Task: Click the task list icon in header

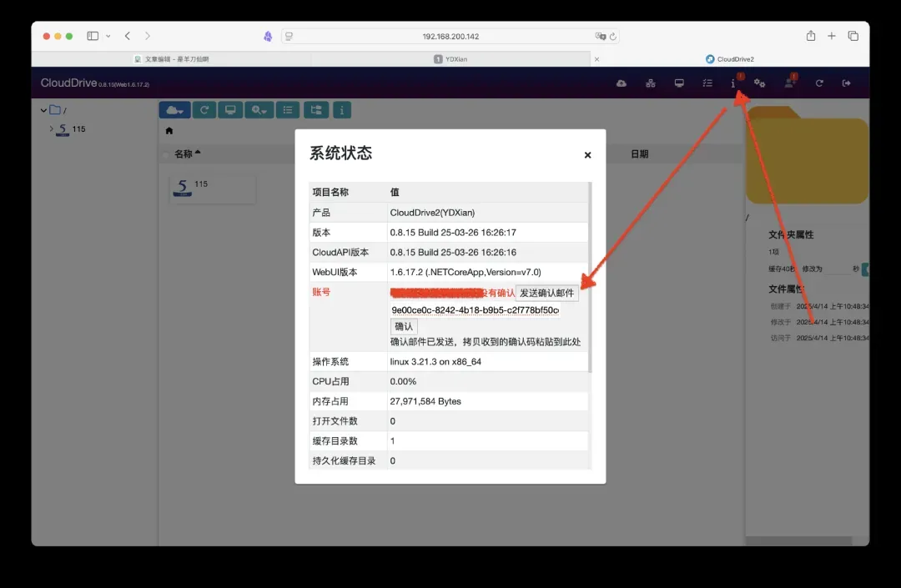Action: click(707, 83)
